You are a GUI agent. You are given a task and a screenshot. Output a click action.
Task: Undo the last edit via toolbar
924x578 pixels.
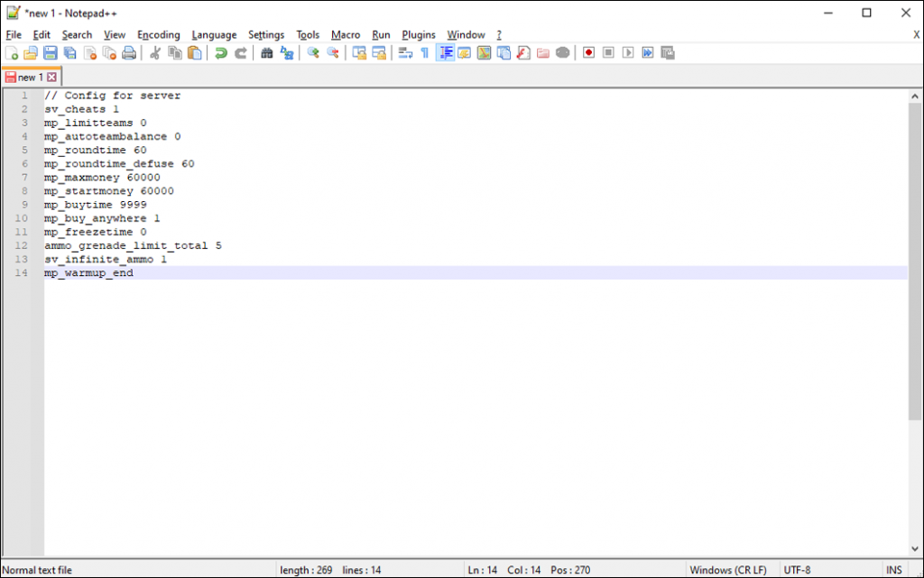pos(220,53)
